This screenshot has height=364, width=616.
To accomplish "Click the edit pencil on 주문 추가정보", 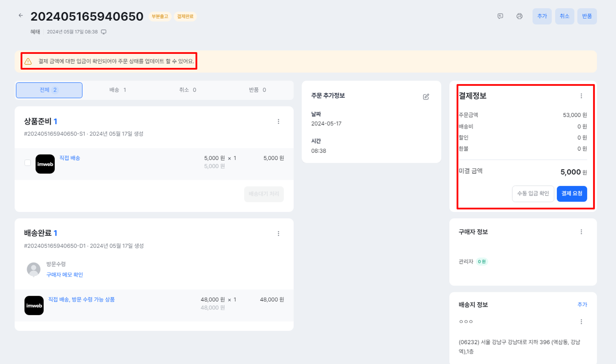I will 426,97.
